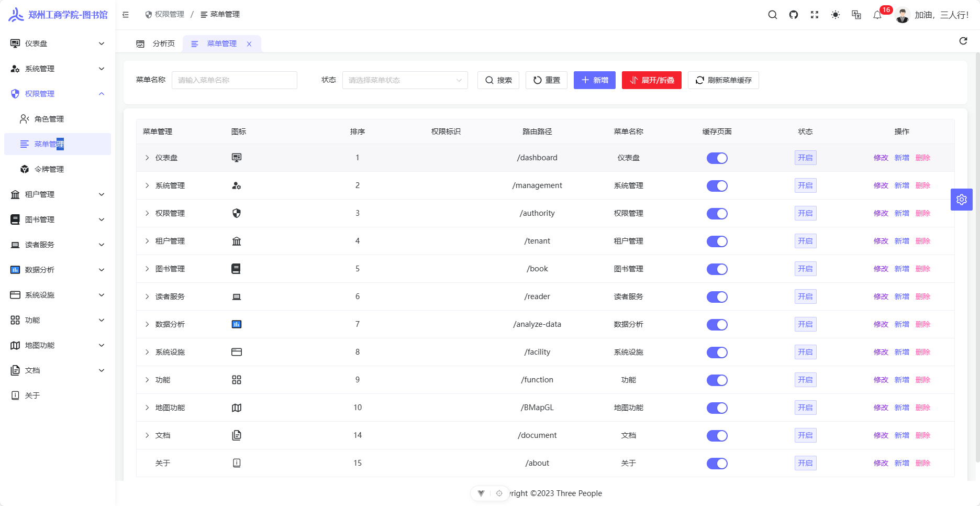Click the 搜索 search button
Viewport: 980px width, 506px height.
point(498,80)
